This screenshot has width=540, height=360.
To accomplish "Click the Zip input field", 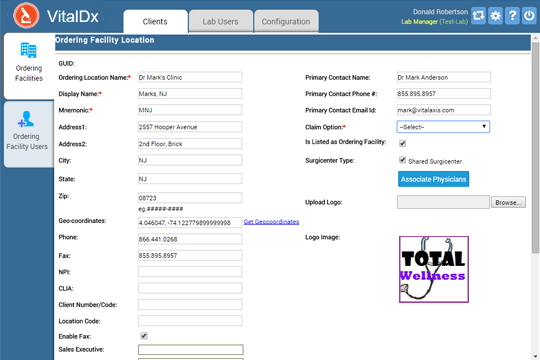I will coord(190,198).
